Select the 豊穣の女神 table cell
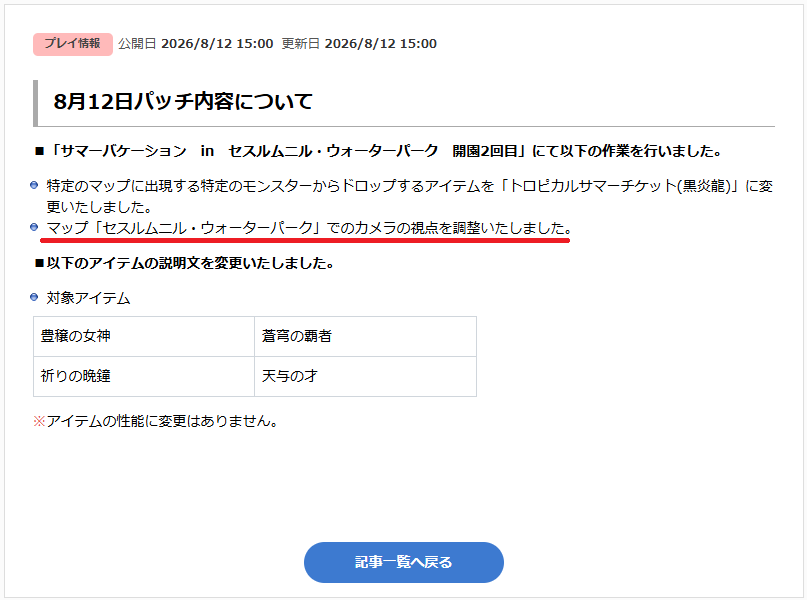Screen dimensions: 807x600 (144, 336)
